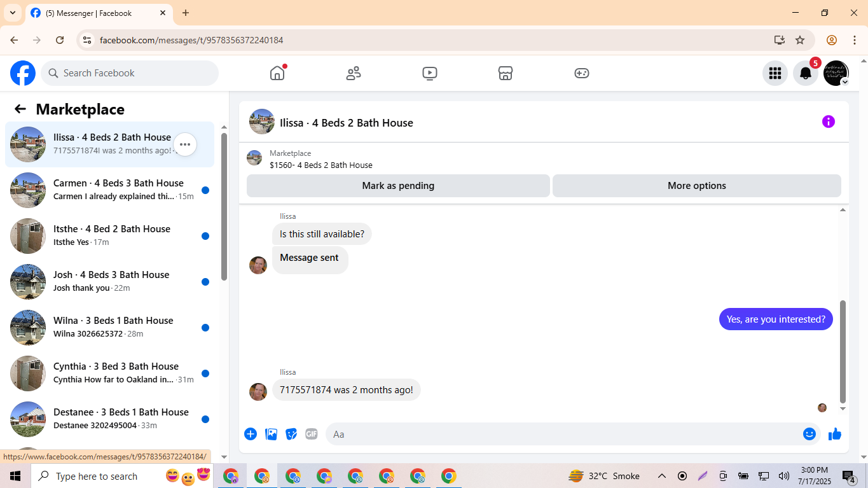Open options for Ilissa conversation
Screen dimensions: 868x488
(185, 144)
